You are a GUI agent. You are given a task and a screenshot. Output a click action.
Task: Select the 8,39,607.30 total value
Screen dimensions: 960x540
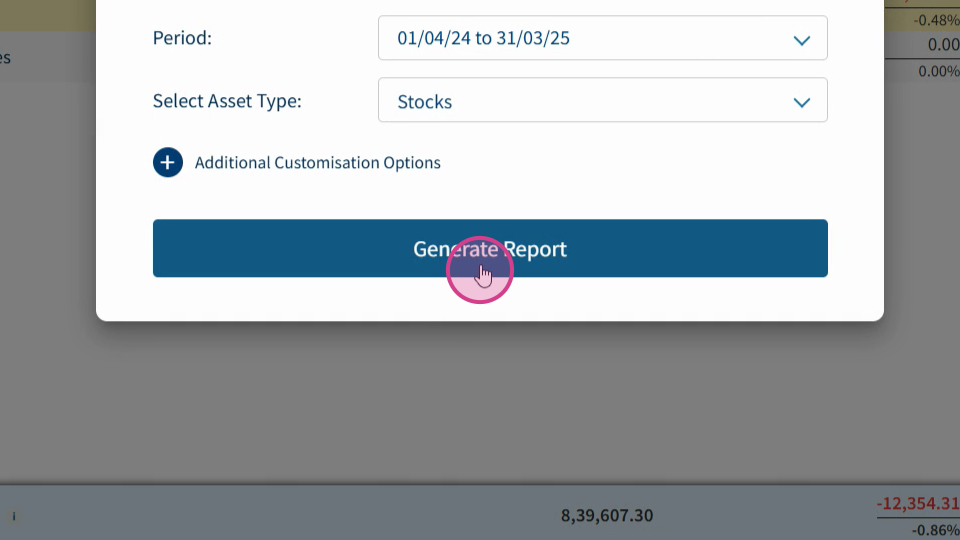(607, 516)
